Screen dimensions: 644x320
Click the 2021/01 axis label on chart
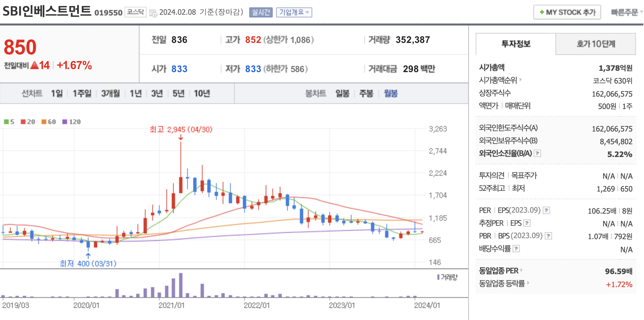(171, 305)
